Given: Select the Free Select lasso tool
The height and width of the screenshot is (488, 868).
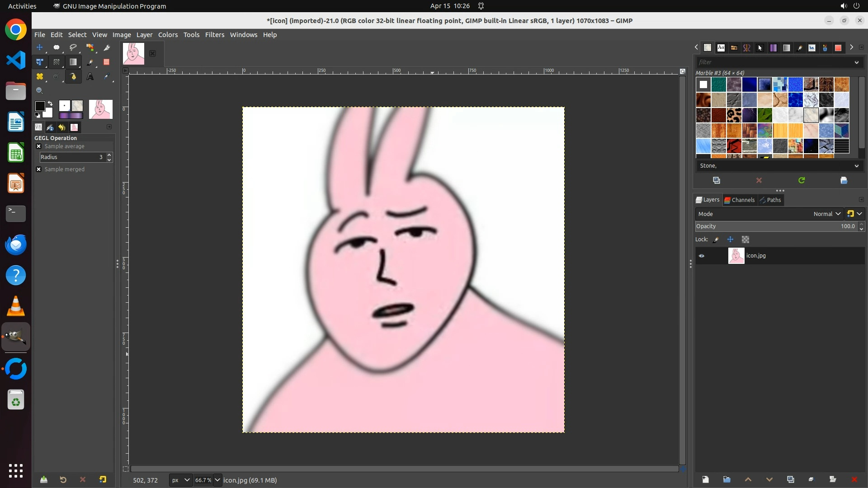Looking at the screenshot, I should (x=73, y=47).
